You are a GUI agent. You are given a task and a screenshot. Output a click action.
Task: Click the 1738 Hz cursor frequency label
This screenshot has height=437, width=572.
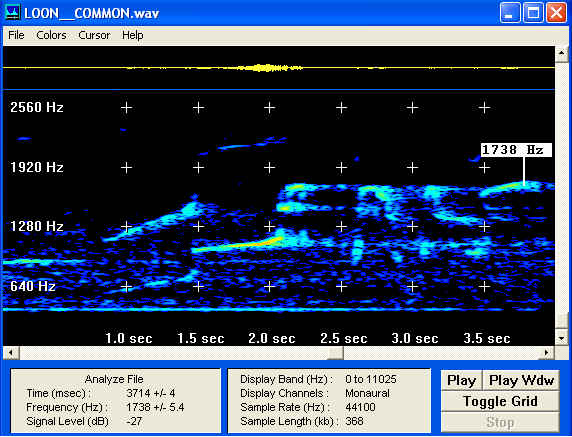click(516, 150)
